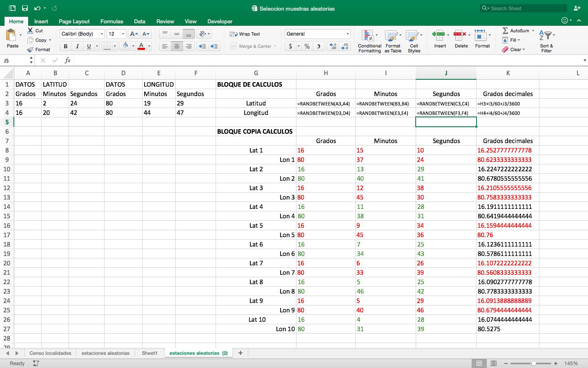Apply comma style format
The width and height of the screenshot is (588, 368).
pyautogui.click(x=318, y=46)
